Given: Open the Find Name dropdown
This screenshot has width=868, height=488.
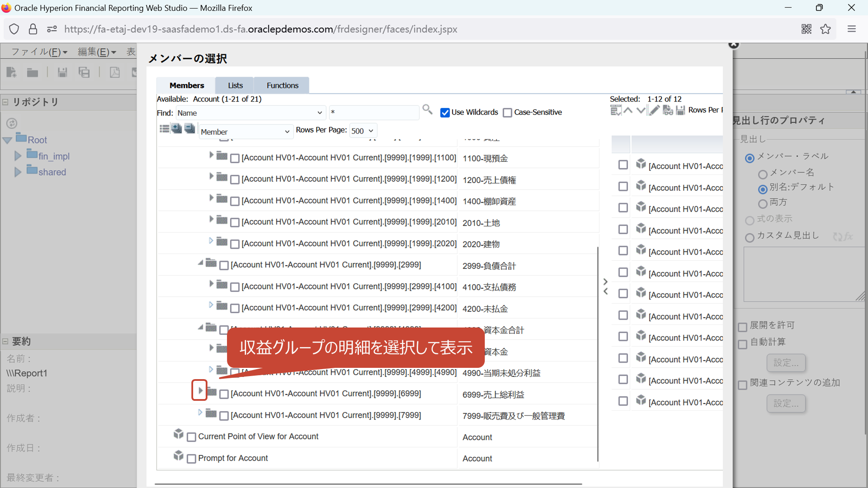Looking at the screenshot, I should 250,113.
